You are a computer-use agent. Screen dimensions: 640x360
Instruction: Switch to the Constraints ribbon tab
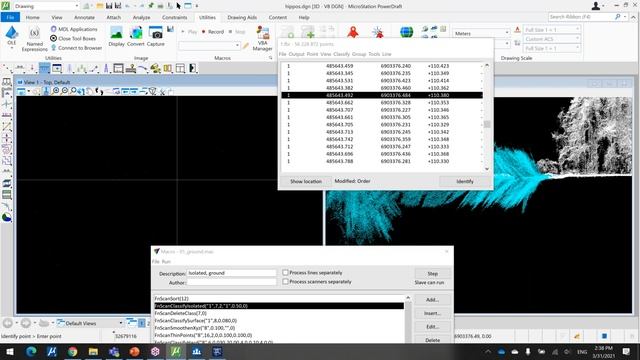tap(174, 18)
